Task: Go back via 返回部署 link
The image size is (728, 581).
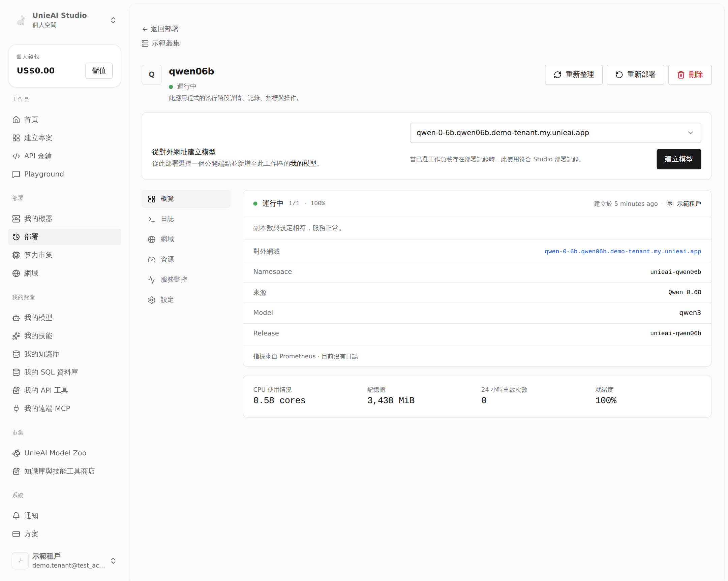Action: [160, 29]
